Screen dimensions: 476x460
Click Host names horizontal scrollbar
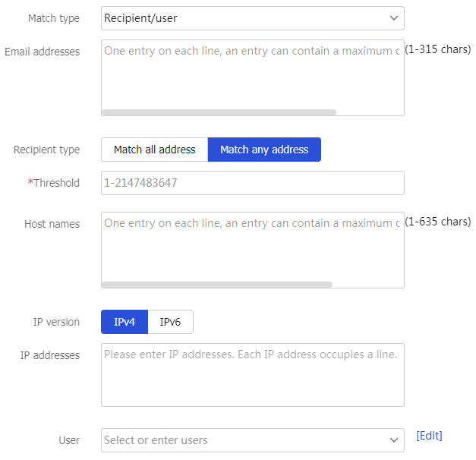tap(217, 285)
